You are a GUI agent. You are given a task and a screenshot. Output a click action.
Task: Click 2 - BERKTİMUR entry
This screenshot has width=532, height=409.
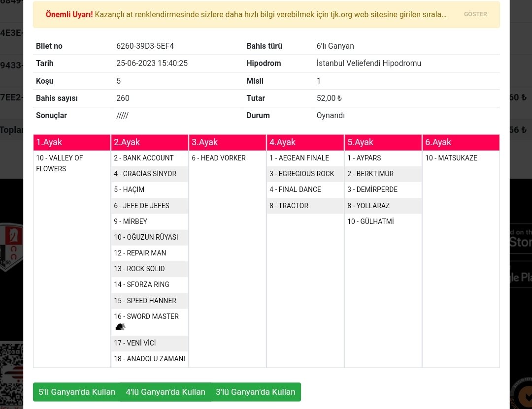pyautogui.click(x=370, y=174)
